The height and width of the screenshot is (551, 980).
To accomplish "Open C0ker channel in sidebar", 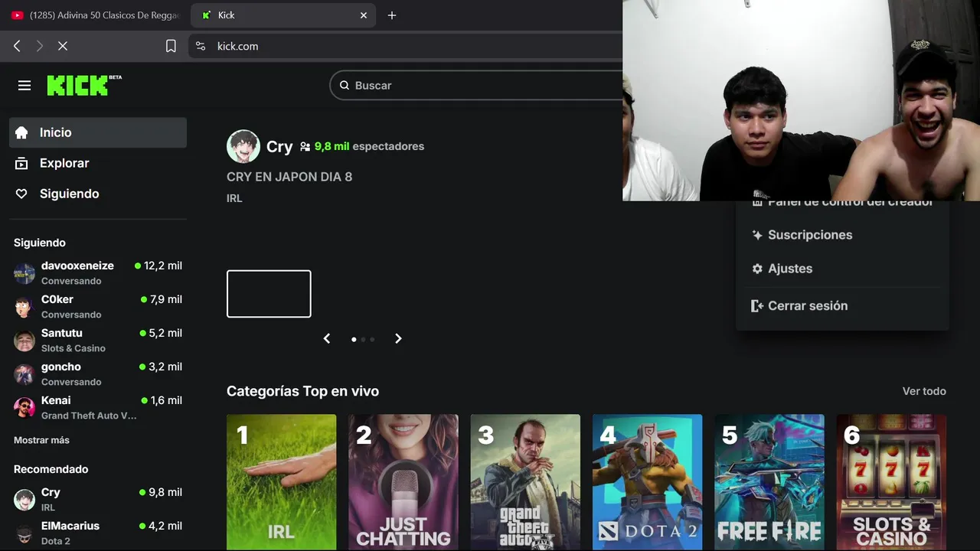I will point(98,306).
